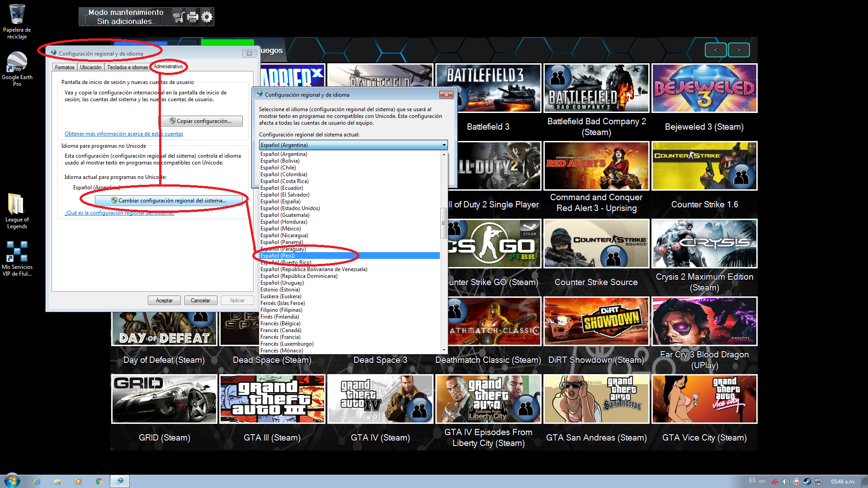The height and width of the screenshot is (488, 868).
Task: Launch Battlefield 3 game tile
Action: [488, 88]
